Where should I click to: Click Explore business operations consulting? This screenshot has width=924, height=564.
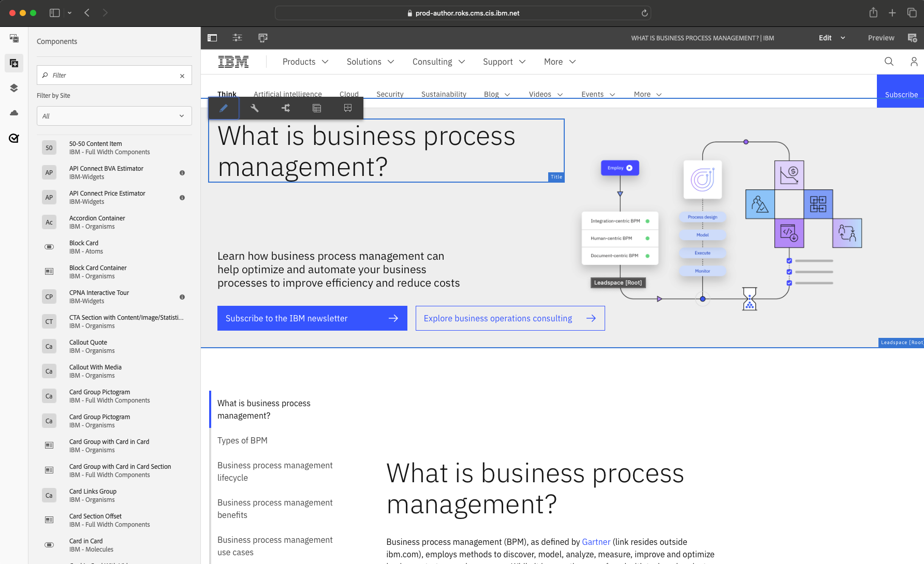[510, 318]
